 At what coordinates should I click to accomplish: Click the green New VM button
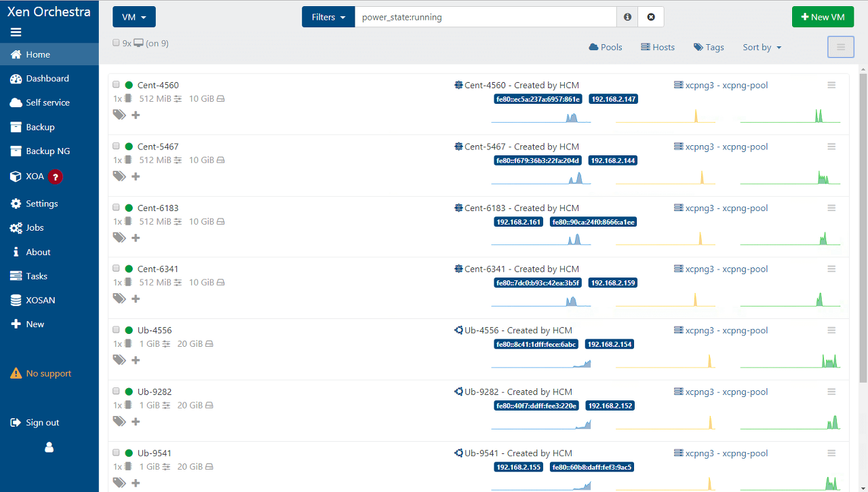tap(823, 17)
